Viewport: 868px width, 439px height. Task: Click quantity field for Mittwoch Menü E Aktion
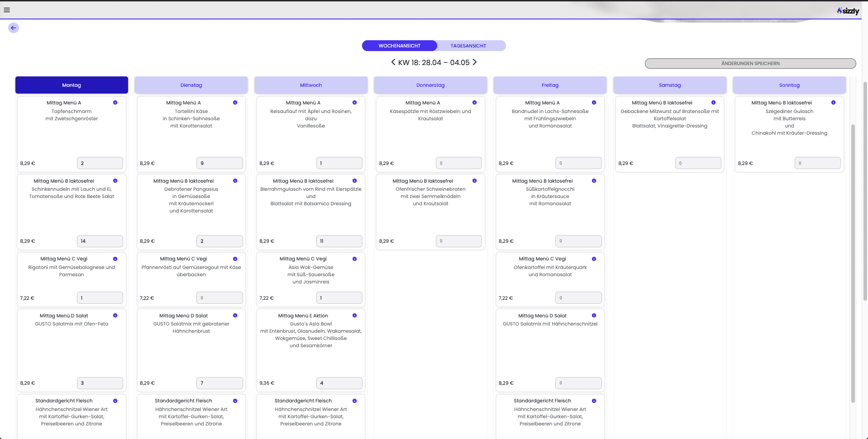[x=339, y=383]
